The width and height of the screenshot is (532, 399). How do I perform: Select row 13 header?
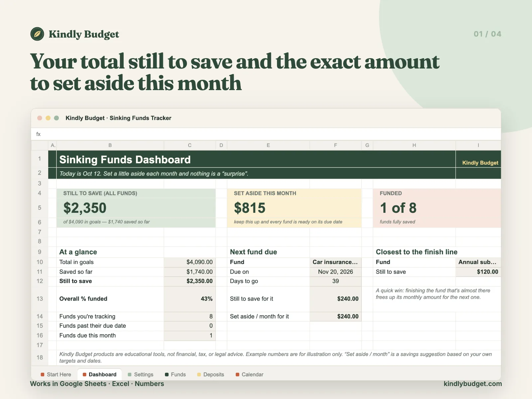[x=40, y=299]
